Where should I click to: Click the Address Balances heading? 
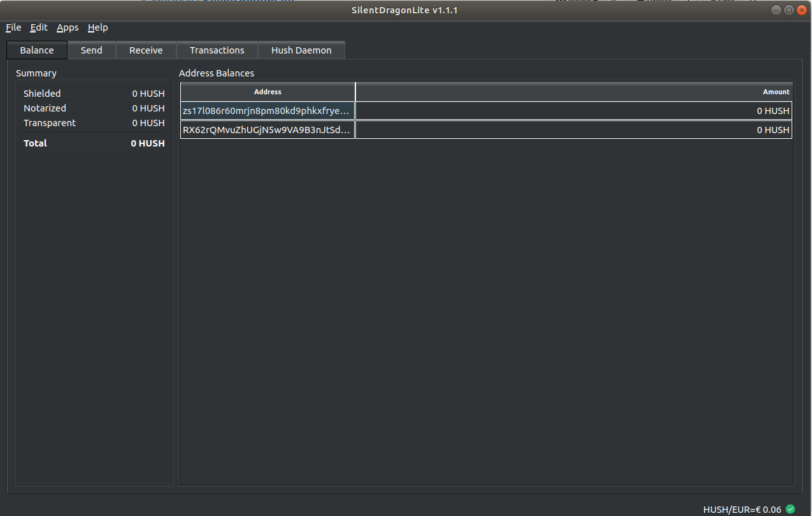point(217,73)
